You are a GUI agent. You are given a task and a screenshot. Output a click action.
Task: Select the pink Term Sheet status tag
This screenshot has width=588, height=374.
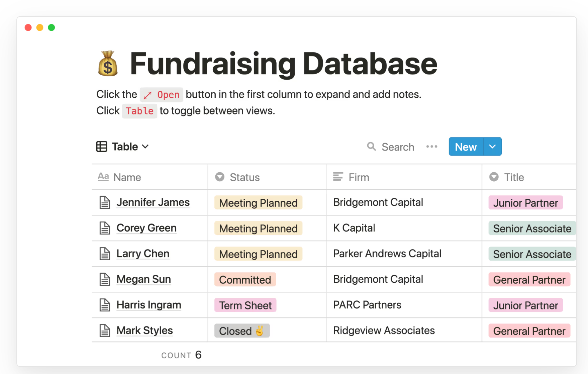pyautogui.click(x=245, y=305)
